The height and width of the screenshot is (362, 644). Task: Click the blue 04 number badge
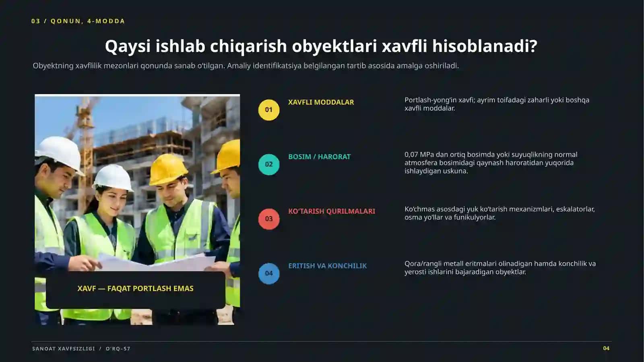tap(269, 273)
